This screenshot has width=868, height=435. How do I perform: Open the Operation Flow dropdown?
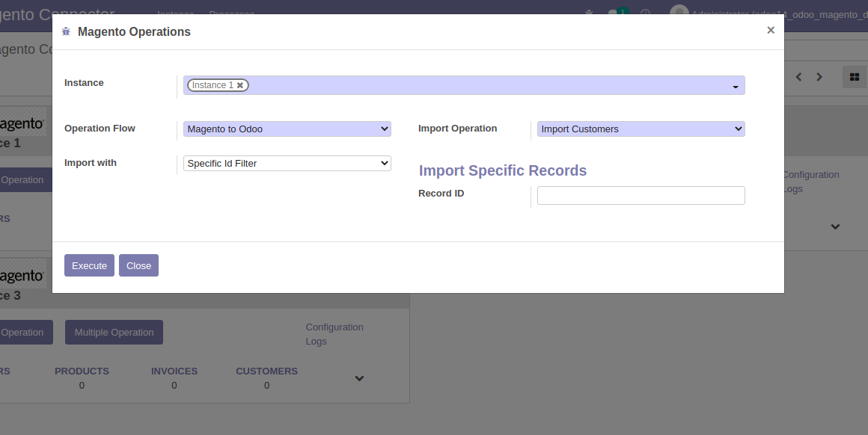click(287, 129)
